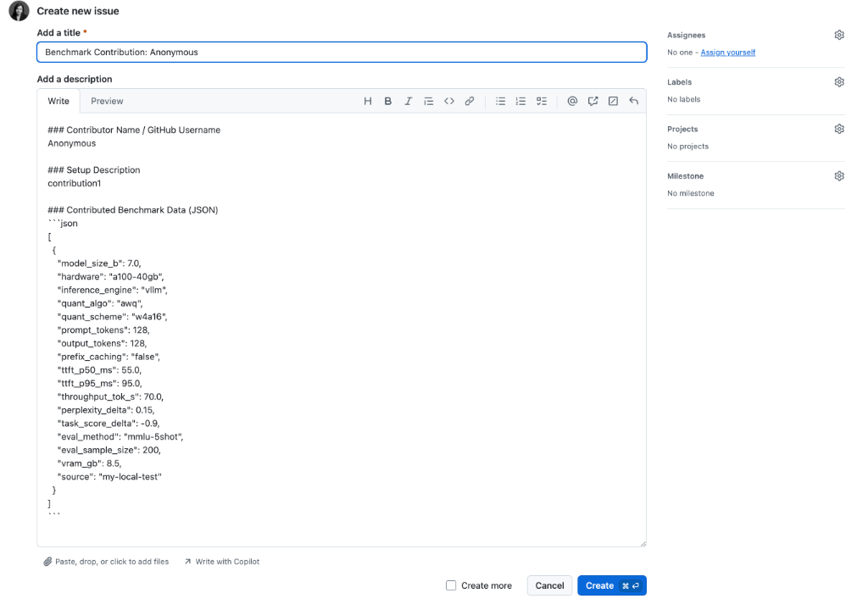This screenshot has width=868, height=604.
Task: Select the Write tab
Action: (x=58, y=101)
